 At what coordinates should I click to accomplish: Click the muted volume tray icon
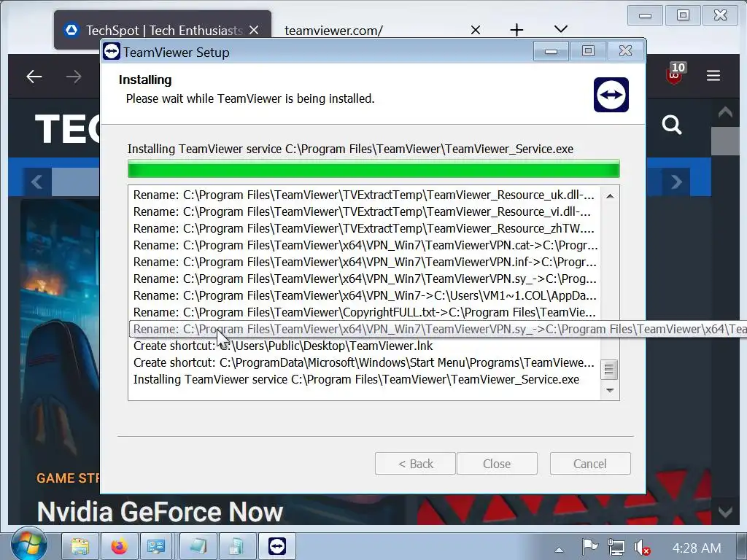coord(641,548)
